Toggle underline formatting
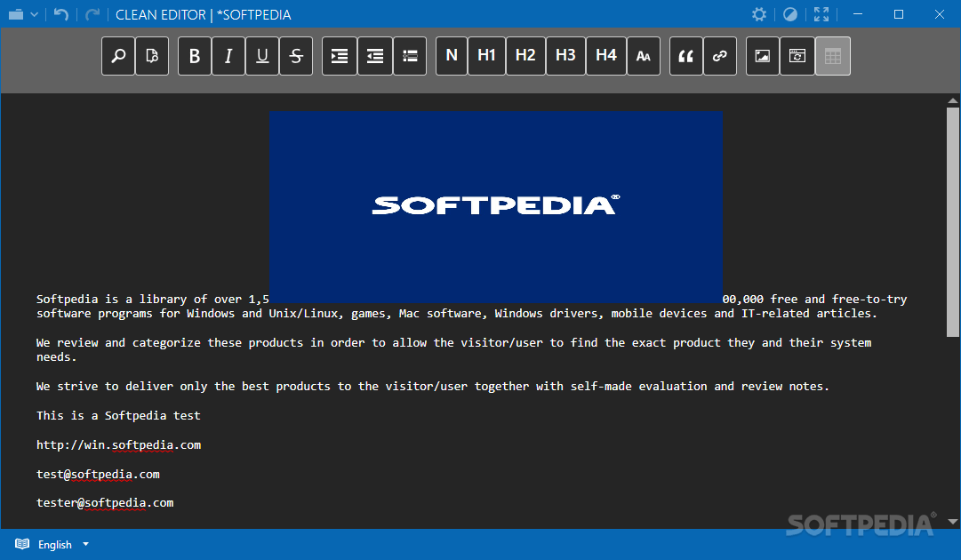 (262, 56)
